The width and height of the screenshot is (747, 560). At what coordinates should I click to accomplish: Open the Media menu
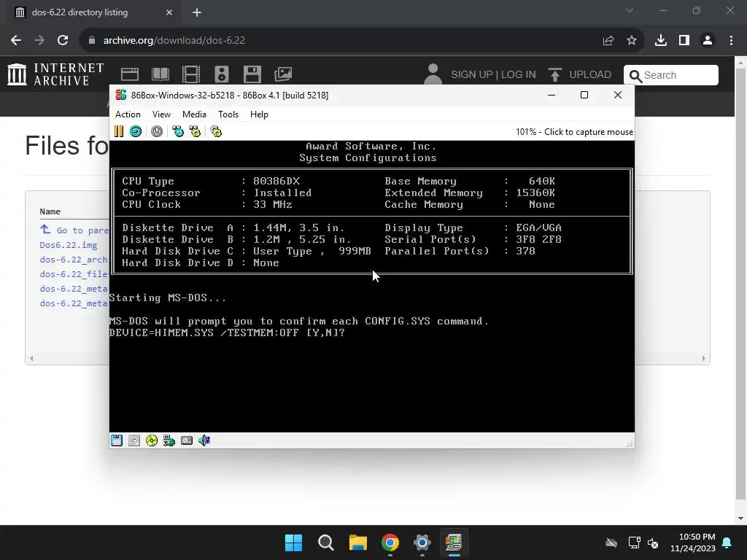pos(194,114)
